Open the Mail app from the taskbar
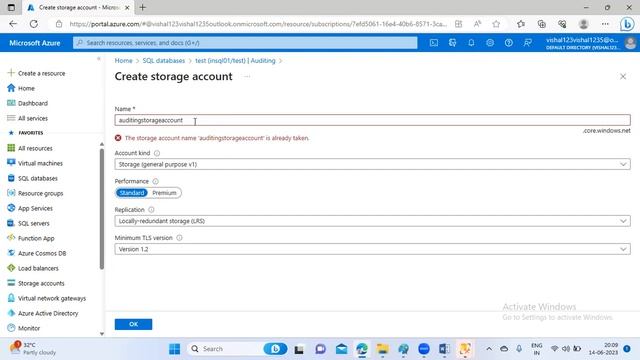640x360 pixels. [x=342, y=349]
